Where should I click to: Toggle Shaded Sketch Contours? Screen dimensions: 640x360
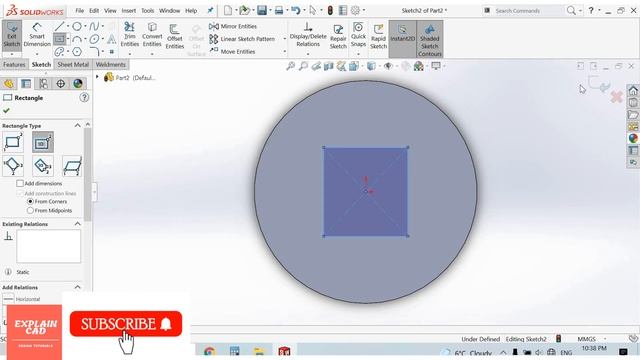click(x=430, y=39)
